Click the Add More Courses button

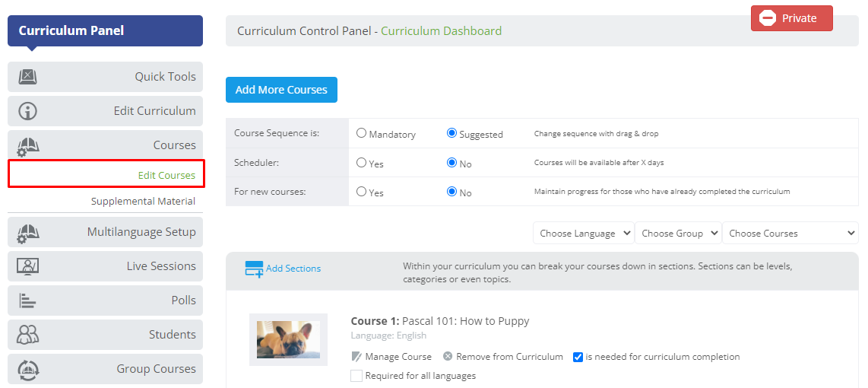(x=281, y=90)
